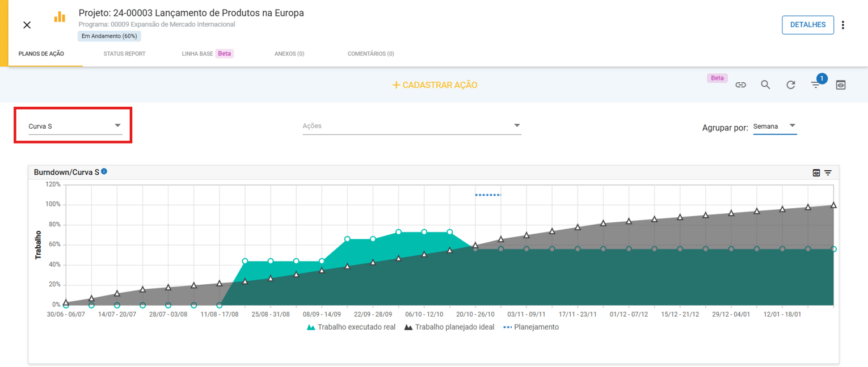Change grouping in the Semana dropdown
The height and width of the screenshot is (367, 868).
[x=775, y=126]
